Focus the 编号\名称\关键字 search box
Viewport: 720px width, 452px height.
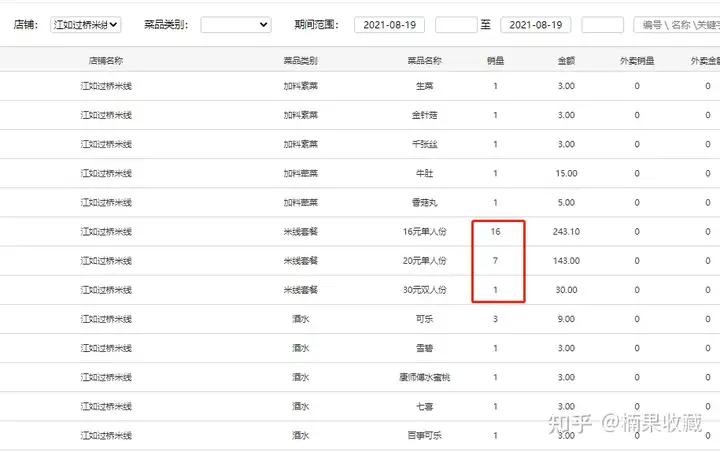click(677, 25)
